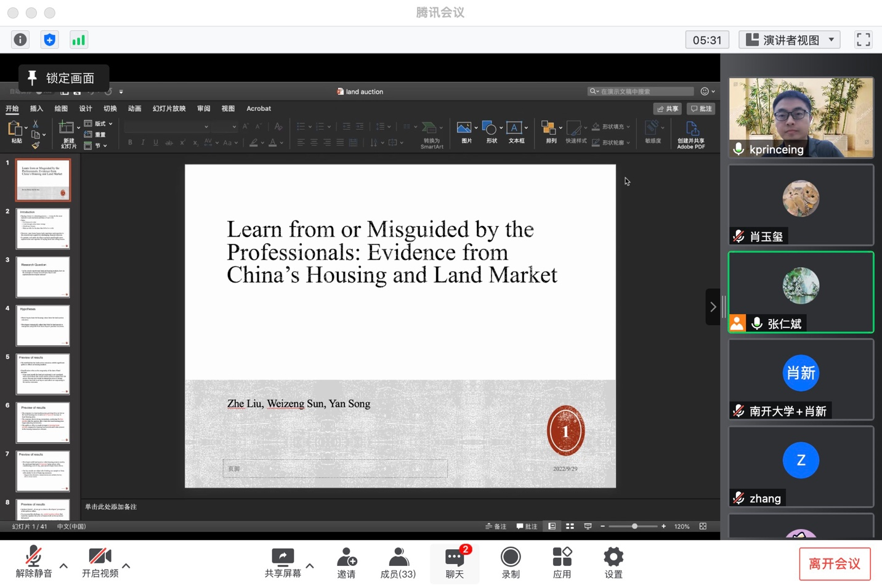Collapse the participant video sidebar

tap(713, 307)
